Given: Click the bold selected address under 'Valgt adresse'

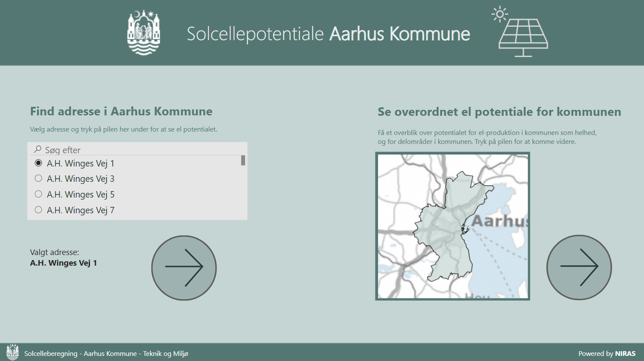Looking at the screenshot, I should coord(64,263).
